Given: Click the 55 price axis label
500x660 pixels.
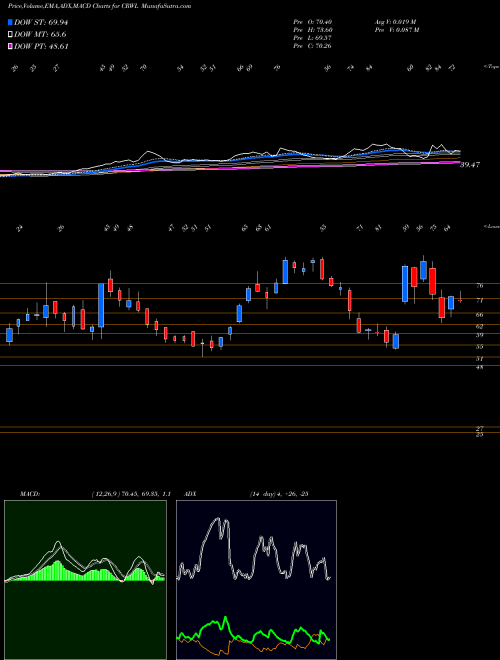Looking at the screenshot, I should [479, 347].
